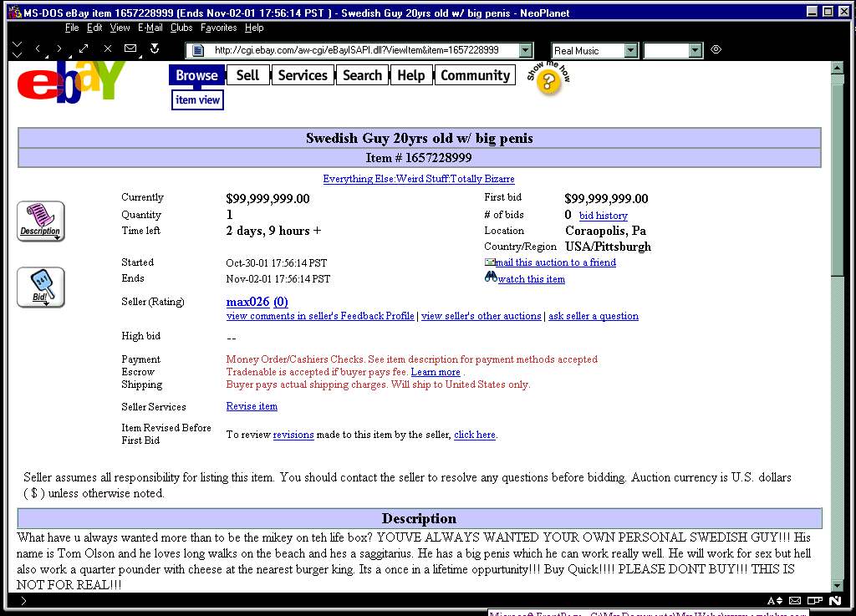This screenshot has height=616, width=856.
Task: Click the browser Back arrow
Action: pos(38,49)
